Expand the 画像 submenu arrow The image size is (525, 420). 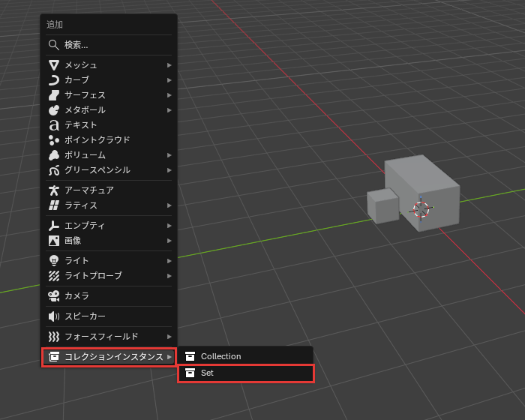click(x=169, y=241)
